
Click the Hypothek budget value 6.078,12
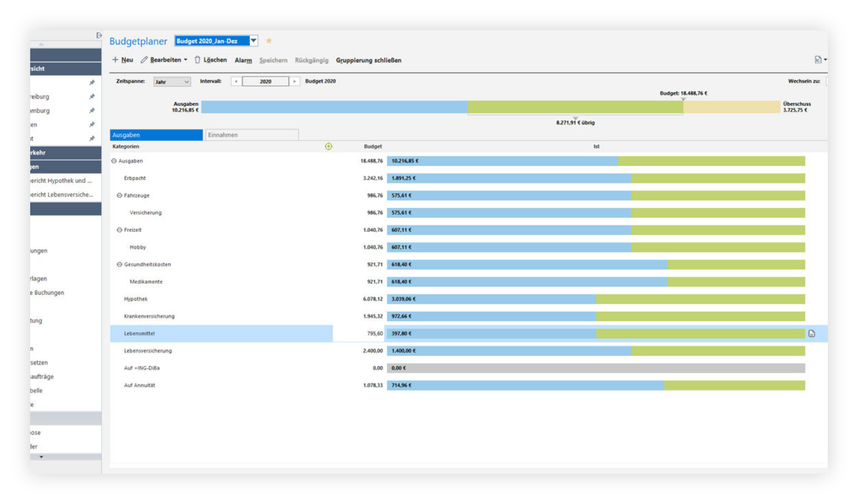point(373,299)
